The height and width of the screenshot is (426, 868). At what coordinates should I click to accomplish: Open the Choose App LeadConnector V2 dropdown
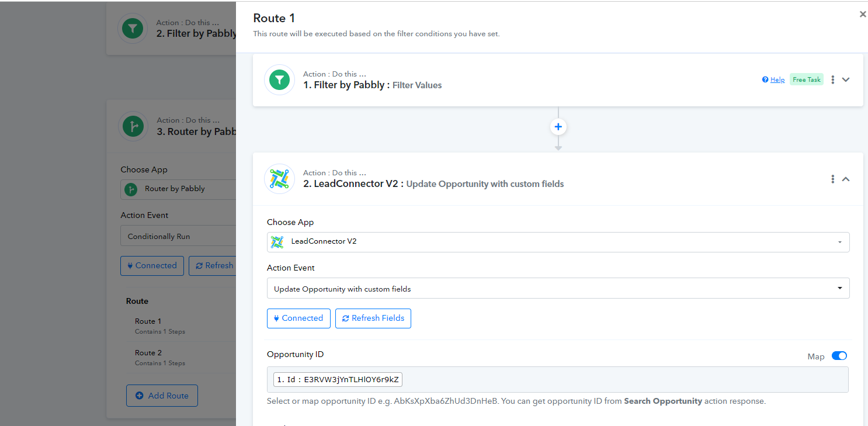tap(558, 242)
